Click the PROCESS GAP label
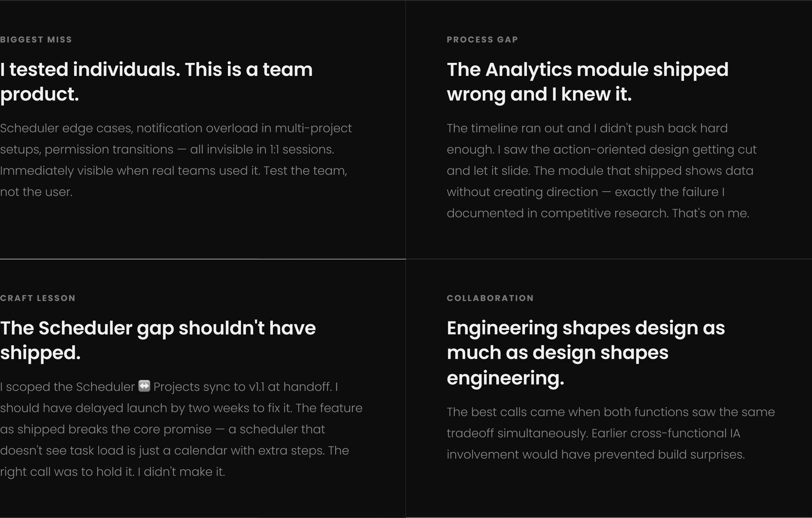Viewport: 812px width, 518px height. [482, 39]
